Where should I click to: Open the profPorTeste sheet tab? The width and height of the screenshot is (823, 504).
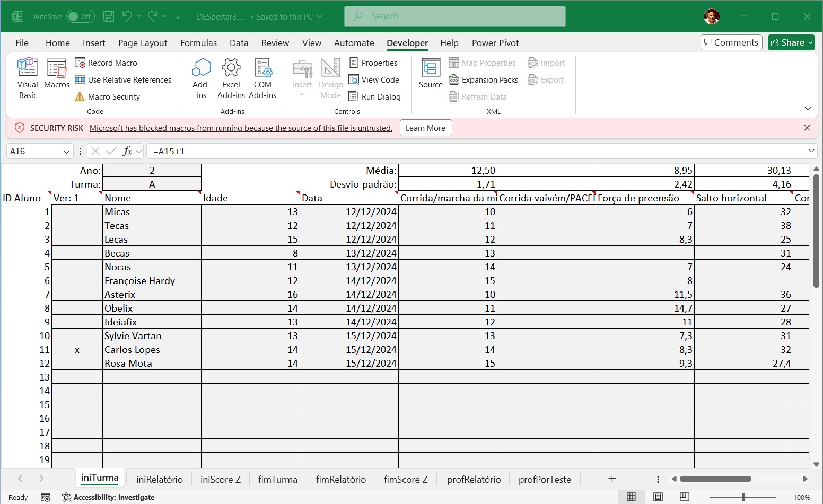point(545,479)
